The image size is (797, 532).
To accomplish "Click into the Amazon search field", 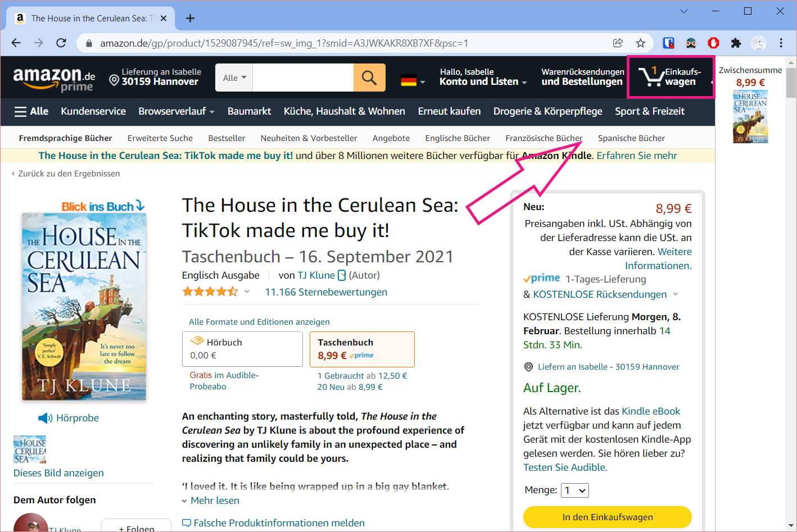I will pyautogui.click(x=303, y=78).
